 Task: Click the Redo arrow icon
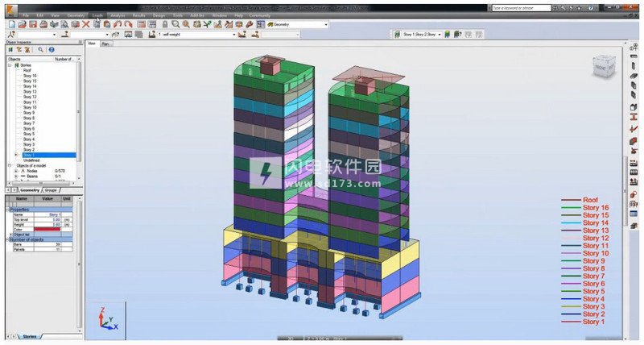(x=129, y=24)
